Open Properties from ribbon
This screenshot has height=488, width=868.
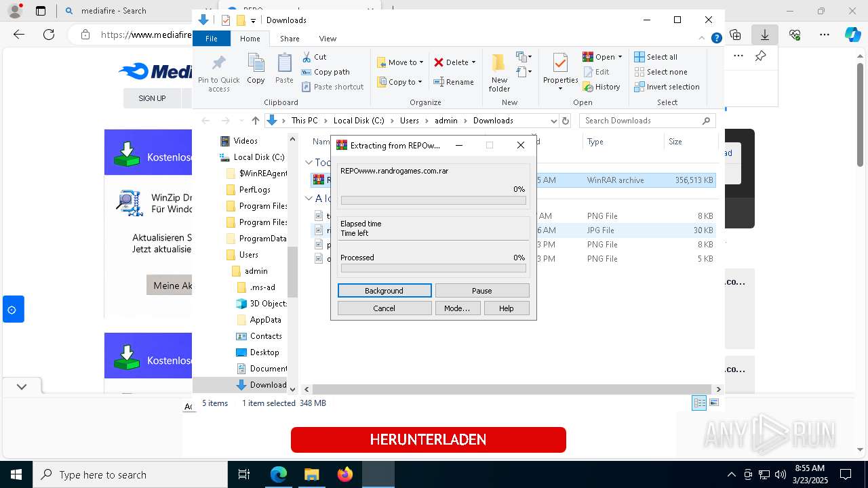tap(560, 73)
